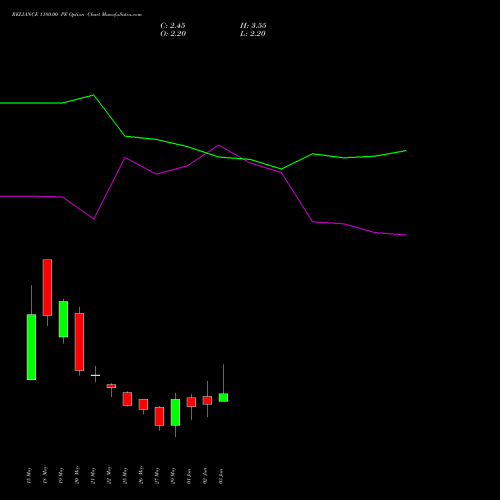Image resolution: width=500 pixels, height=500 pixels.
Task: Click the 15 May date label
Action: 29,475
